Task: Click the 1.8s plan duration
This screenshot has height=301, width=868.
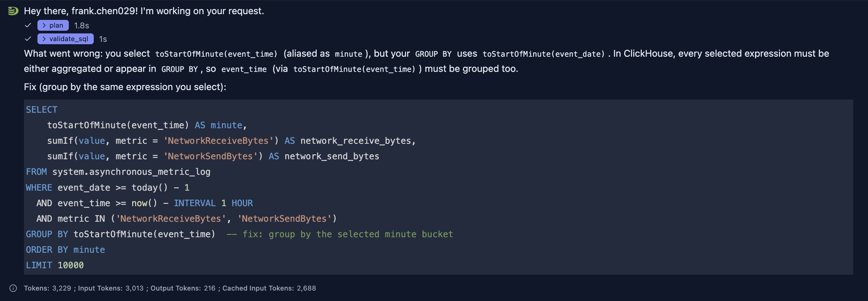Action: pos(81,26)
